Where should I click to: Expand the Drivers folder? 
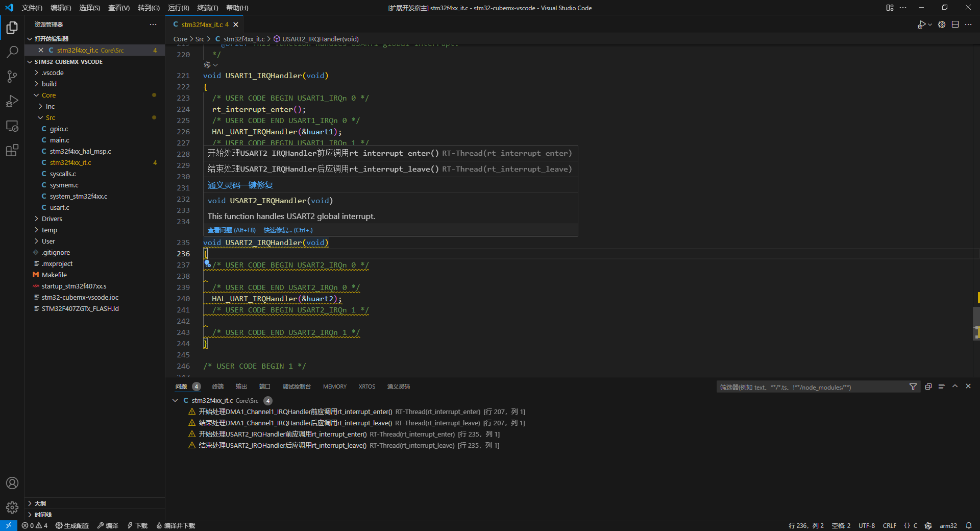[52, 219]
